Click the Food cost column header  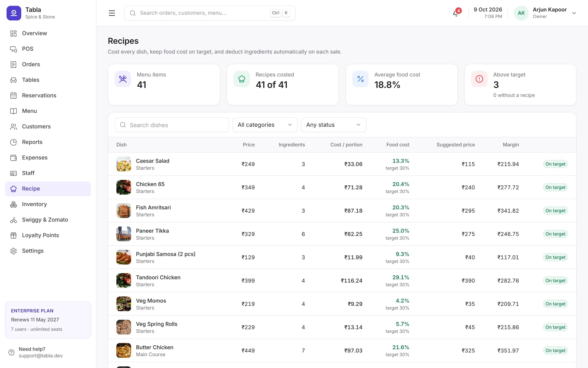(398, 145)
